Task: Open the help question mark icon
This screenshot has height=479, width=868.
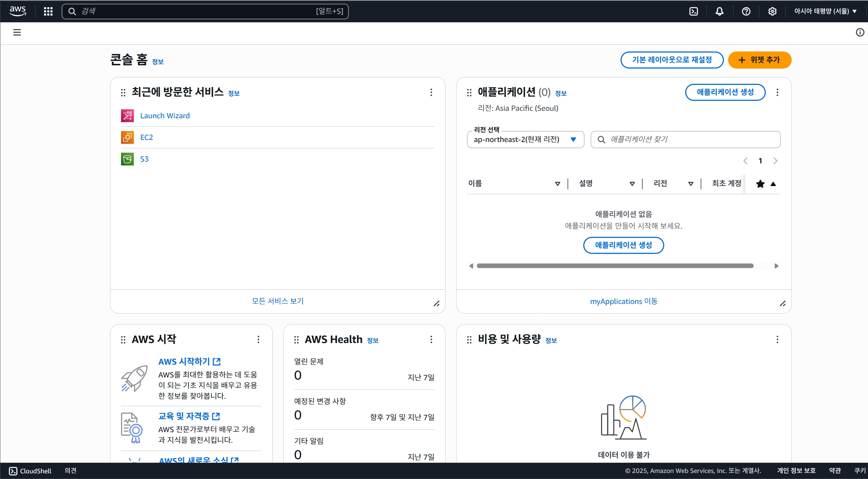Action: click(746, 11)
